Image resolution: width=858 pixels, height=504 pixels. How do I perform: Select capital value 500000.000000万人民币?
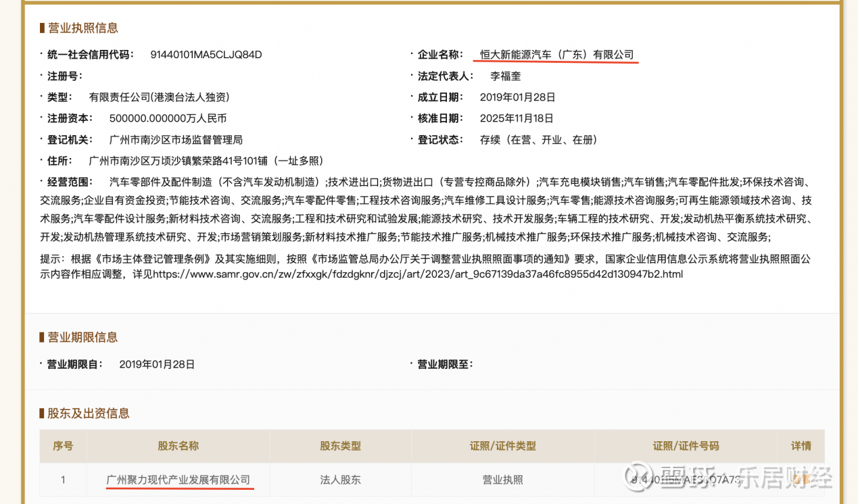click(x=168, y=118)
